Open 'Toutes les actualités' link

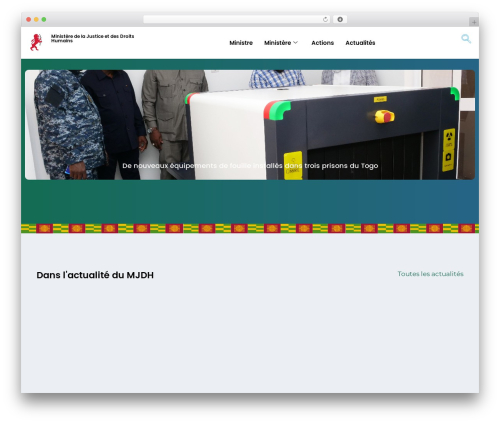click(x=430, y=274)
